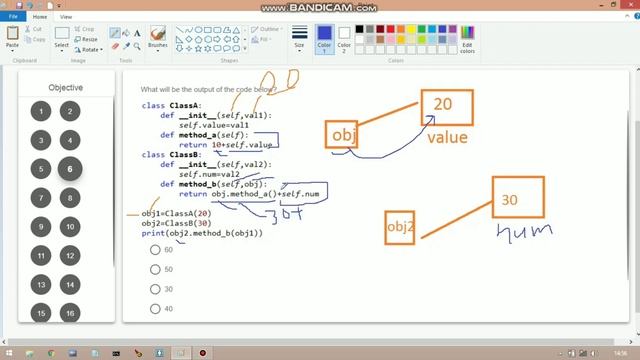640x360 pixels.
Task: Open the shape Outline dropdown
Action: pyautogui.click(x=267, y=29)
